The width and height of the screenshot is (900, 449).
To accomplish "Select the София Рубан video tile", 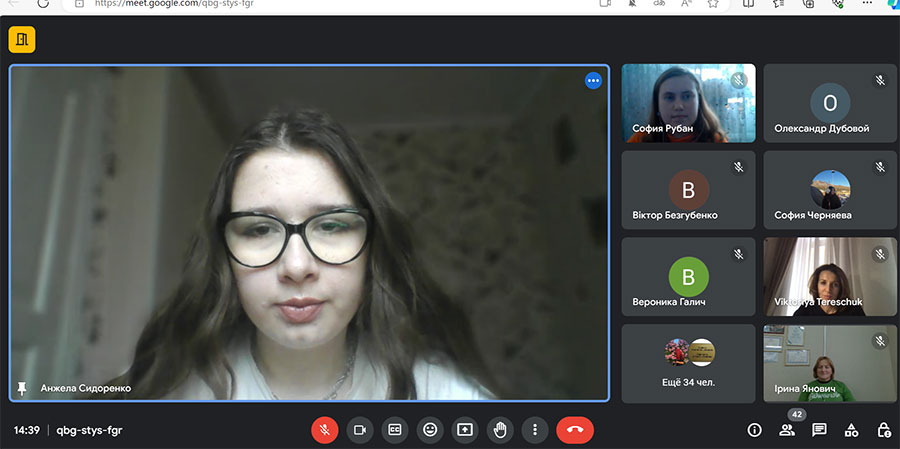I will coord(688,103).
